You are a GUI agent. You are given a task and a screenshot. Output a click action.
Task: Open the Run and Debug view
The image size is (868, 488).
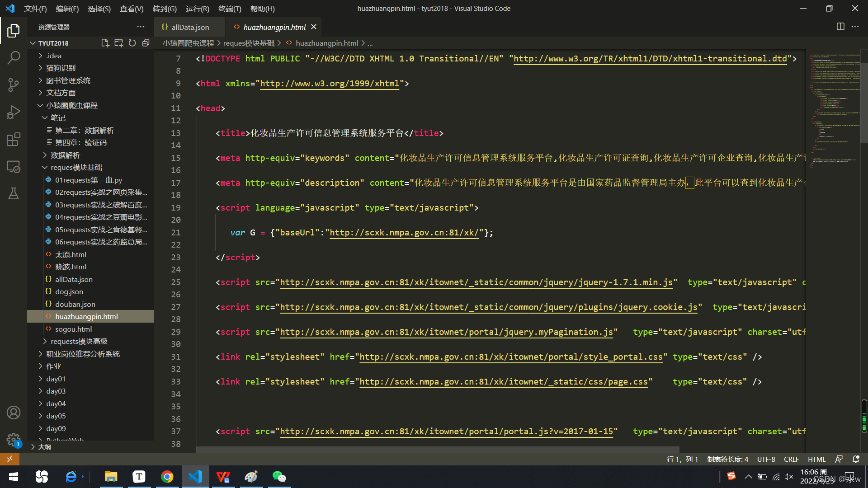tap(14, 112)
